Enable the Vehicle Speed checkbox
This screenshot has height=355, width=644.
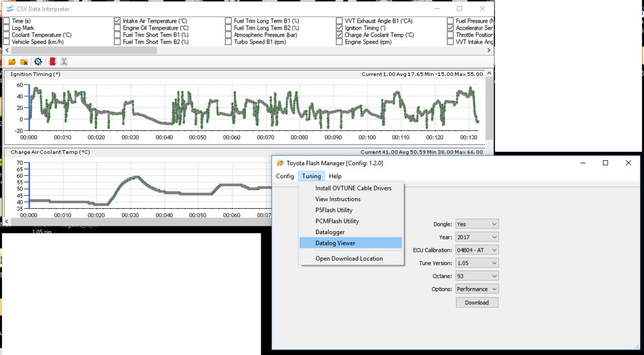(7, 42)
